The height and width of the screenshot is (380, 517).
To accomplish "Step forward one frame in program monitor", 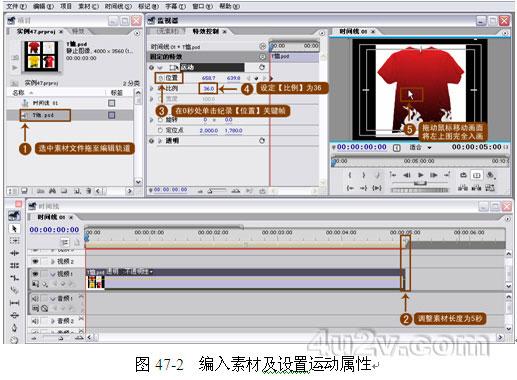I will [433, 175].
